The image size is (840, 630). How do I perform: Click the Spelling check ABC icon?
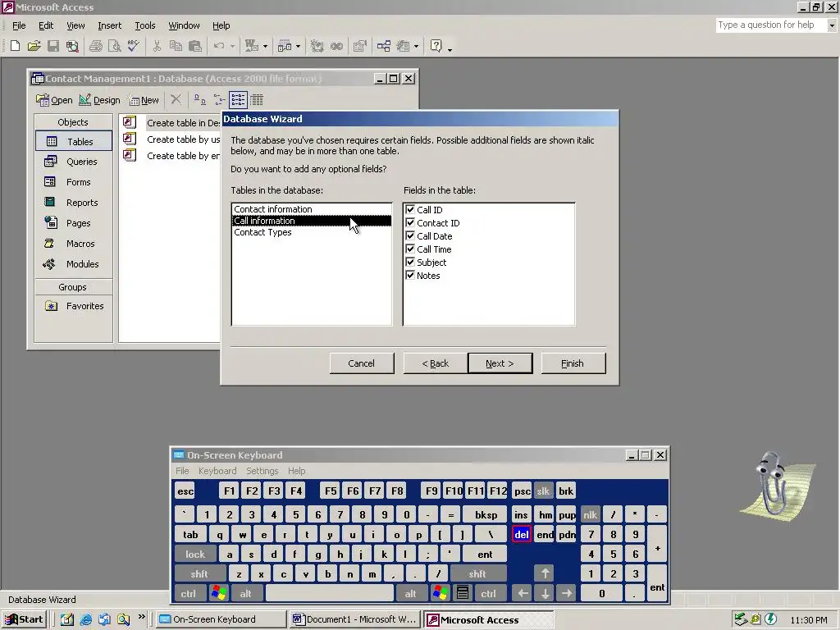coord(133,46)
